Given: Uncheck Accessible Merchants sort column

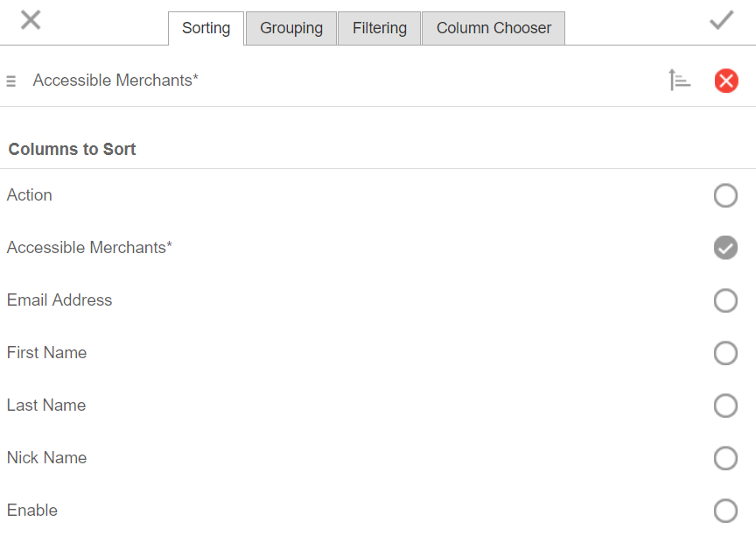Looking at the screenshot, I should (725, 248).
